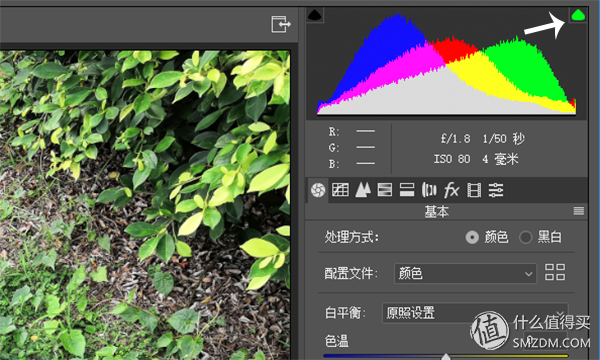Click the 处理方式 label

(x=351, y=237)
